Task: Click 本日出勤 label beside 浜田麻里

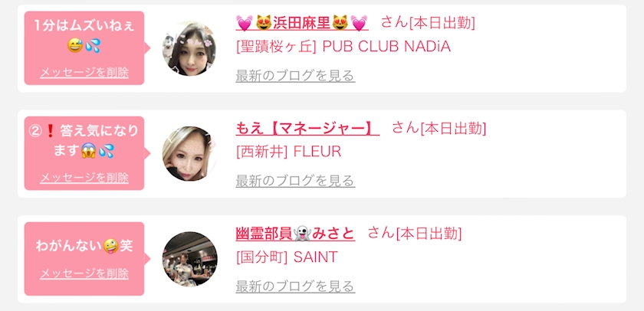Action: [442, 23]
